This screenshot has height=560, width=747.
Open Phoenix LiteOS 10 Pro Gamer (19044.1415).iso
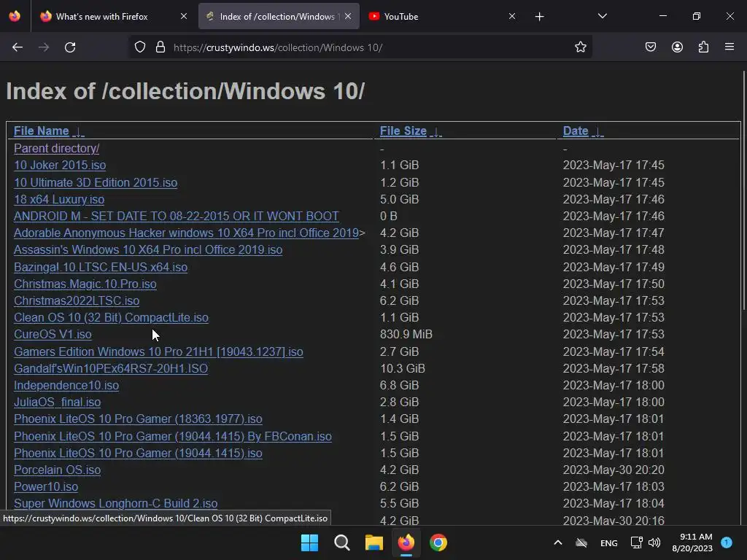point(138,453)
